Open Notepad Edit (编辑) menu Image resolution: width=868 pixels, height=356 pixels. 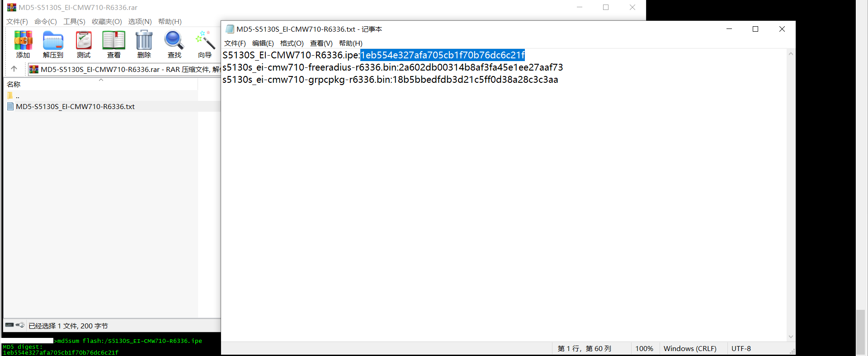point(263,43)
